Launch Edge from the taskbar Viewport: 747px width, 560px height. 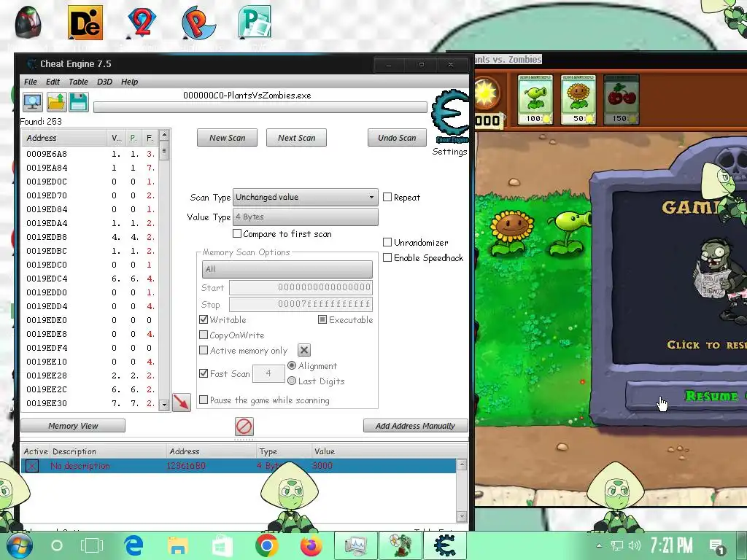point(134,545)
